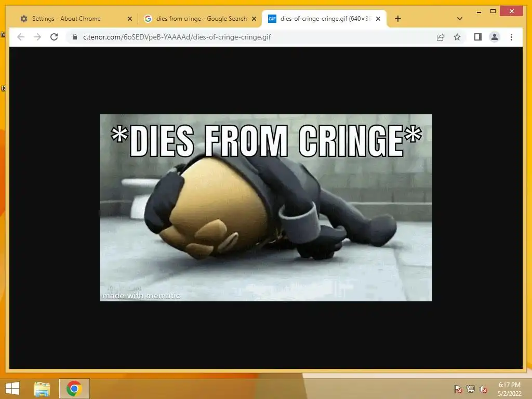532x399 pixels.
Task: Go forward to the next page
Action: [37, 37]
